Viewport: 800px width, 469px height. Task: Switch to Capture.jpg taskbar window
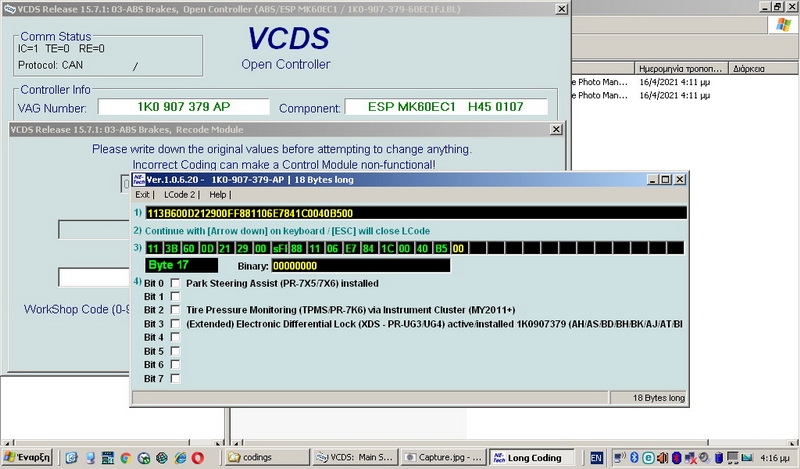pyautogui.click(x=443, y=457)
